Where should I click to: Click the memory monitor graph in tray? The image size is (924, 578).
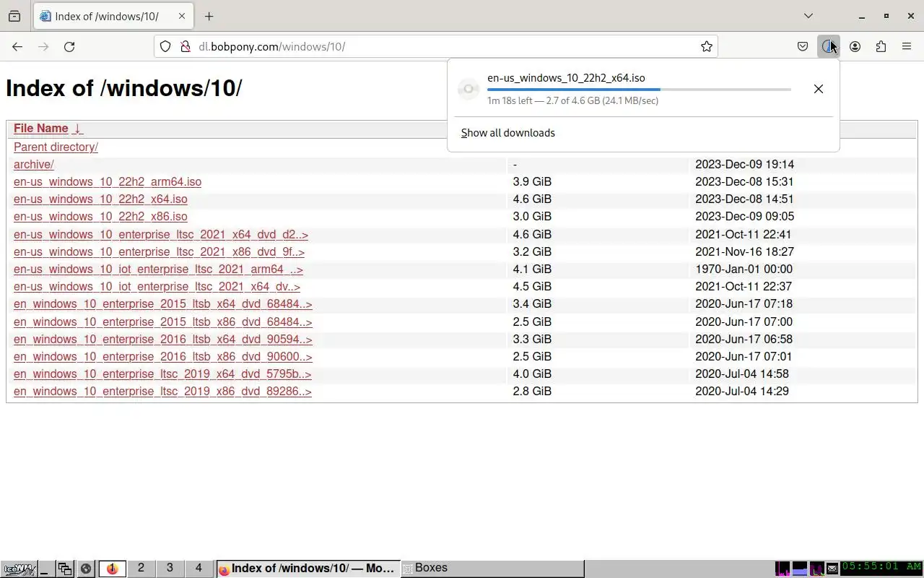[800, 569]
